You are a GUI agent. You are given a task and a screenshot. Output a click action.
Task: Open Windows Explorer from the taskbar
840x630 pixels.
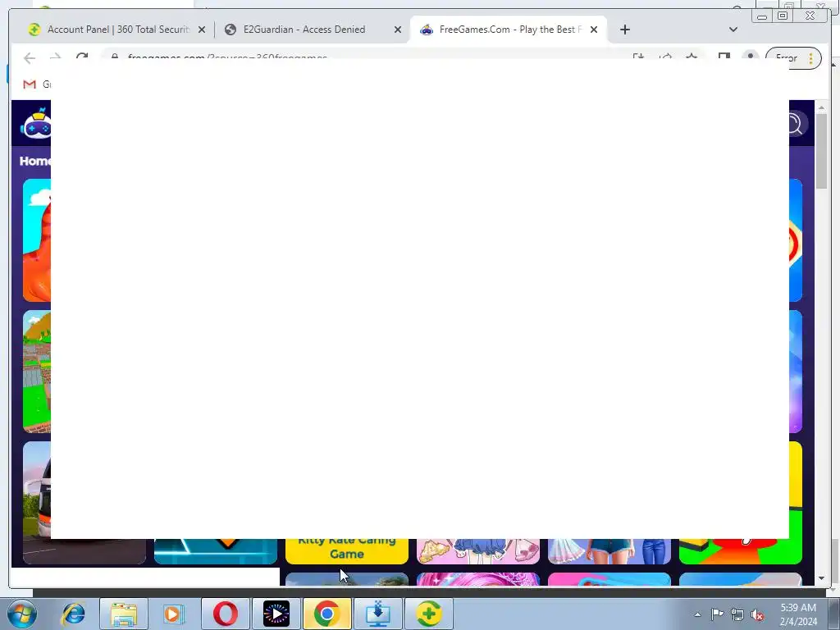124,614
